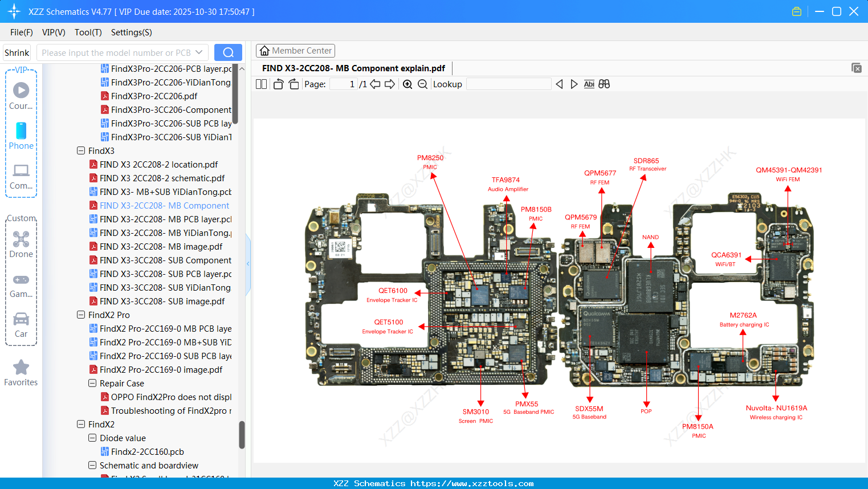This screenshot has width=868, height=489.
Task: Open the search model dropdown arrow
Action: point(199,52)
